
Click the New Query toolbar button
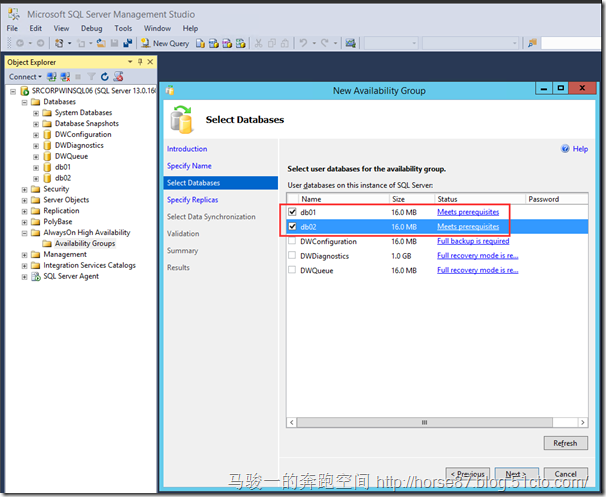point(165,43)
